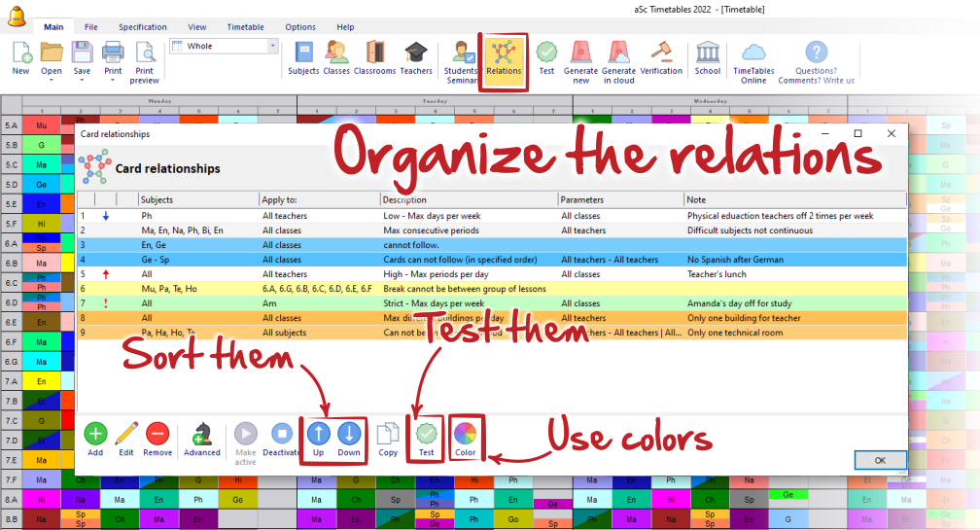Open the Options menu
This screenshot has width=980, height=530.
click(300, 27)
